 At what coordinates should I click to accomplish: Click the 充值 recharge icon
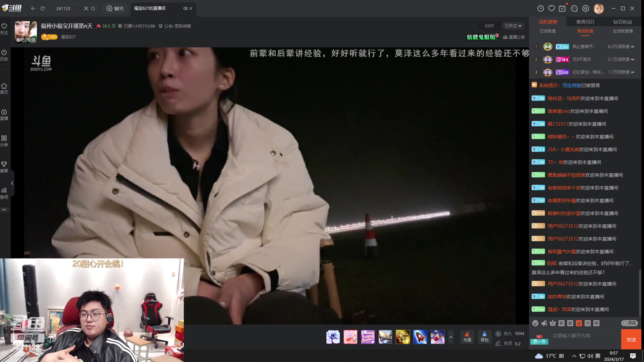[467, 337]
